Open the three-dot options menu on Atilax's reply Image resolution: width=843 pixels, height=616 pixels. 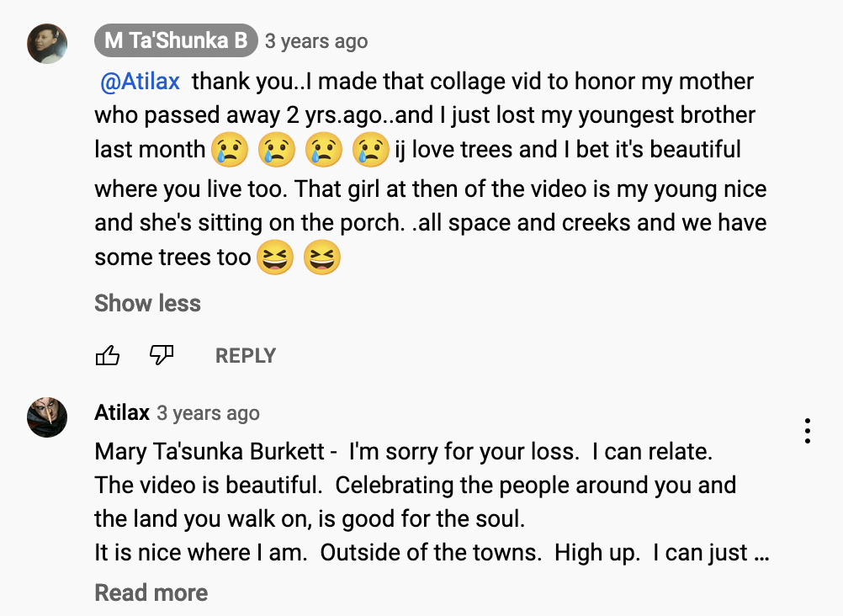pyautogui.click(x=807, y=431)
